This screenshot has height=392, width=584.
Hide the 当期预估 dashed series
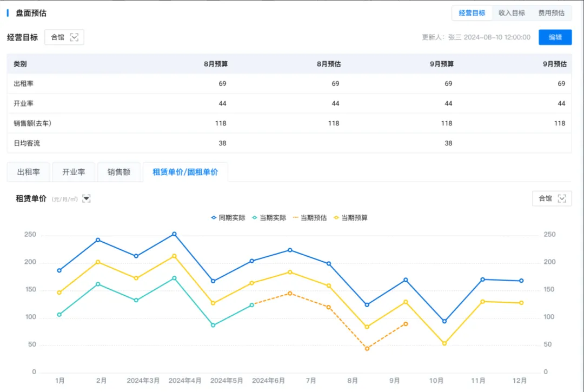click(310, 218)
